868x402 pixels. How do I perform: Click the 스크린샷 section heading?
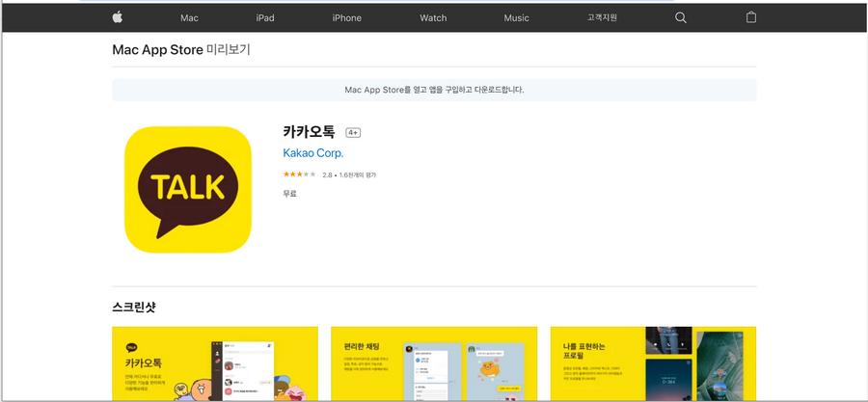[x=134, y=307]
